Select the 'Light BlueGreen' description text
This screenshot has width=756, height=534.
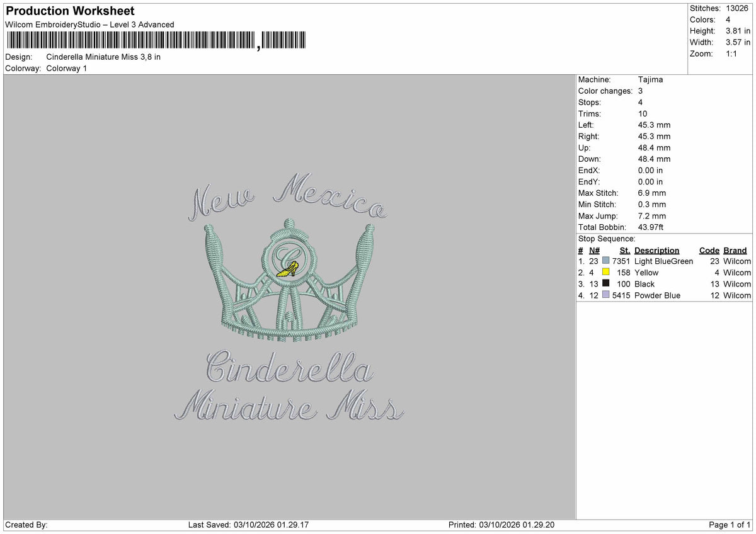point(663,261)
